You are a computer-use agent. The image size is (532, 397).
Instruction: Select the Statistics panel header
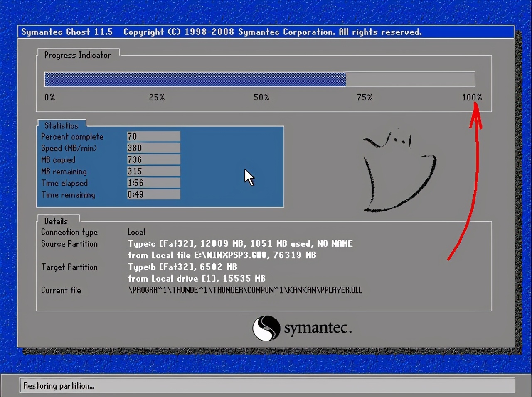(62, 125)
